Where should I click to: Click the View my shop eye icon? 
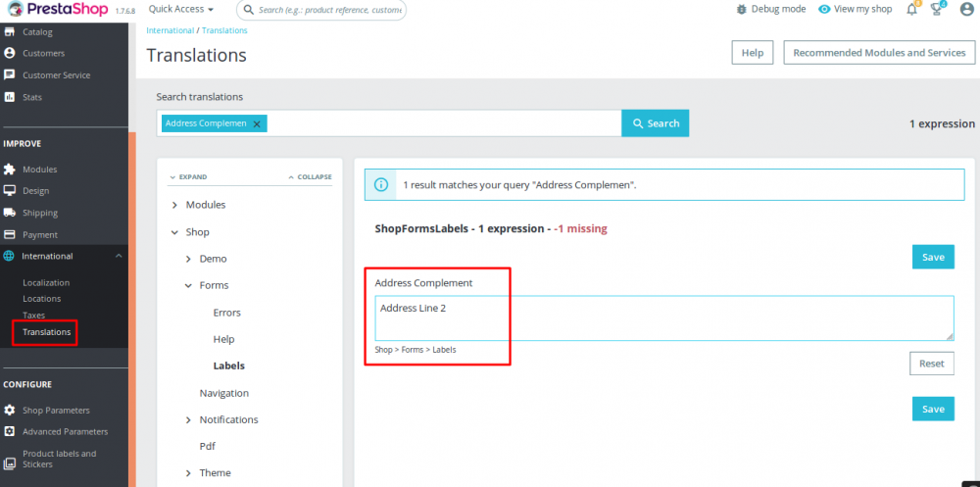824,10
